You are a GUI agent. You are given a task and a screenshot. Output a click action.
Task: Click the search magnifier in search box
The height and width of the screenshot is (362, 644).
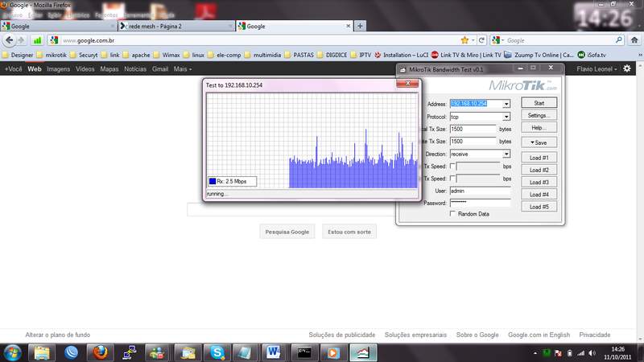pyautogui.click(x=618, y=40)
